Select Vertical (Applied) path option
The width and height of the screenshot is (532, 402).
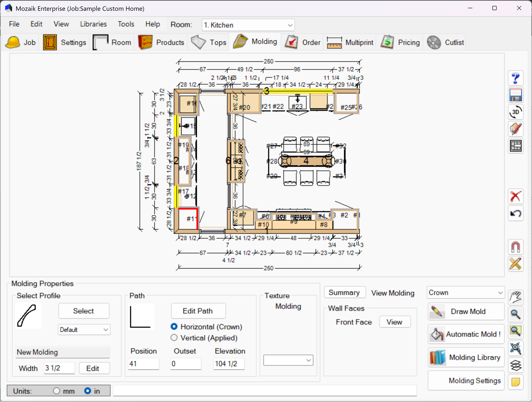pos(174,338)
